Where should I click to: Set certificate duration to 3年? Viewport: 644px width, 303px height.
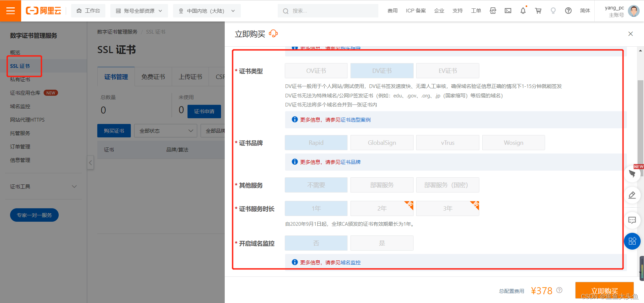(x=447, y=209)
